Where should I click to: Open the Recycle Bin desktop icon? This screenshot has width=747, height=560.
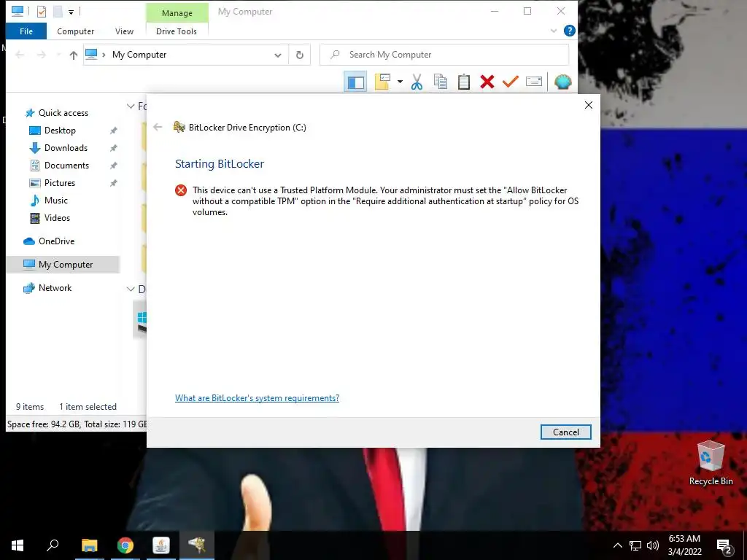point(711,463)
